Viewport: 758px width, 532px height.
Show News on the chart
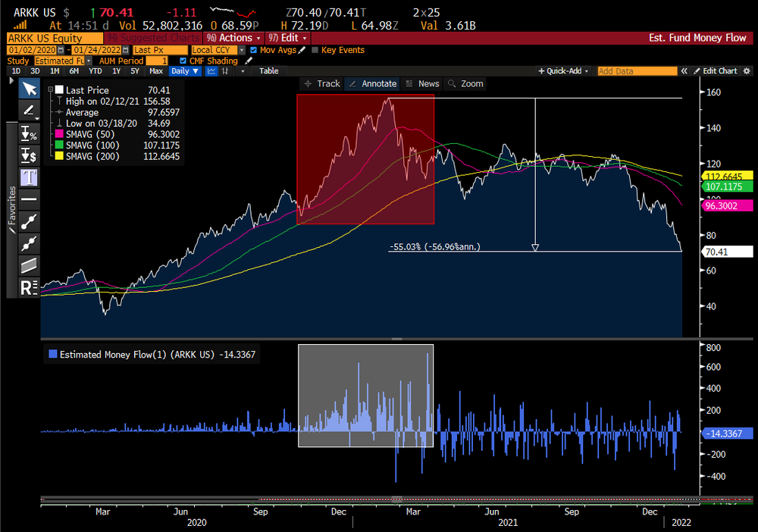coord(422,83)
